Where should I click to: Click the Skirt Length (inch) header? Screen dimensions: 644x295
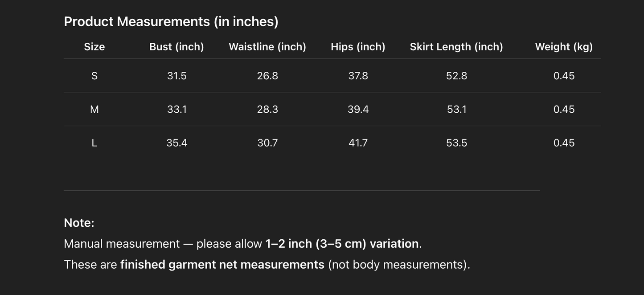point(456,47)
